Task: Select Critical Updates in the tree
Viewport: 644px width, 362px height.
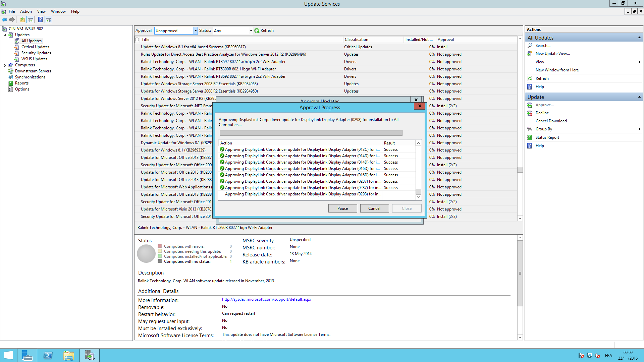Action: point(35,47)
